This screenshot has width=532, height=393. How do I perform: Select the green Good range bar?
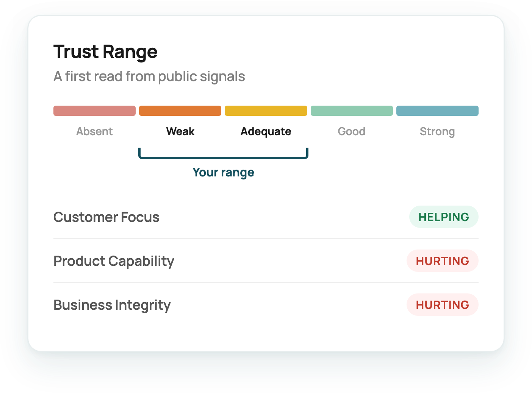click(x=352, y=111)
